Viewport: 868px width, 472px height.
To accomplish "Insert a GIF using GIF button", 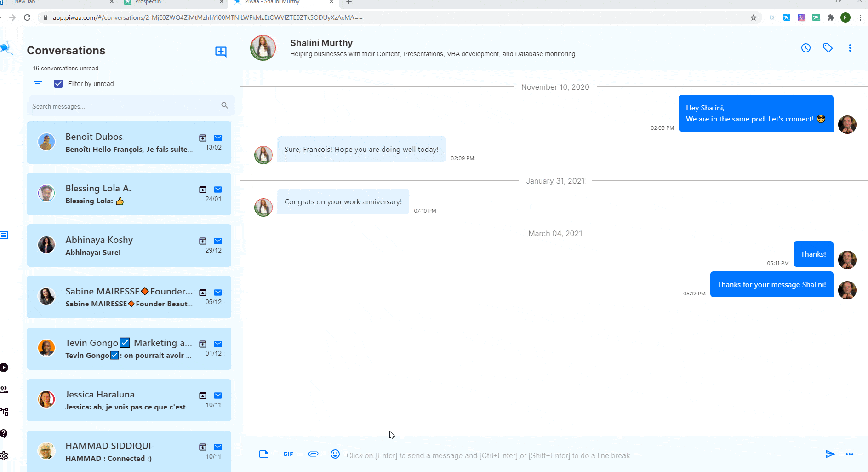I will [288, 454].
